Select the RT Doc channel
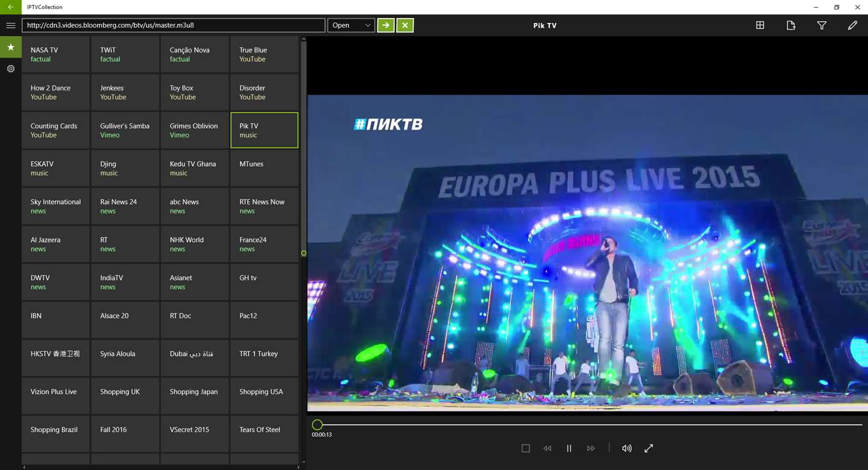This screenshot has width=868, height=470. (x=195, y=320)
